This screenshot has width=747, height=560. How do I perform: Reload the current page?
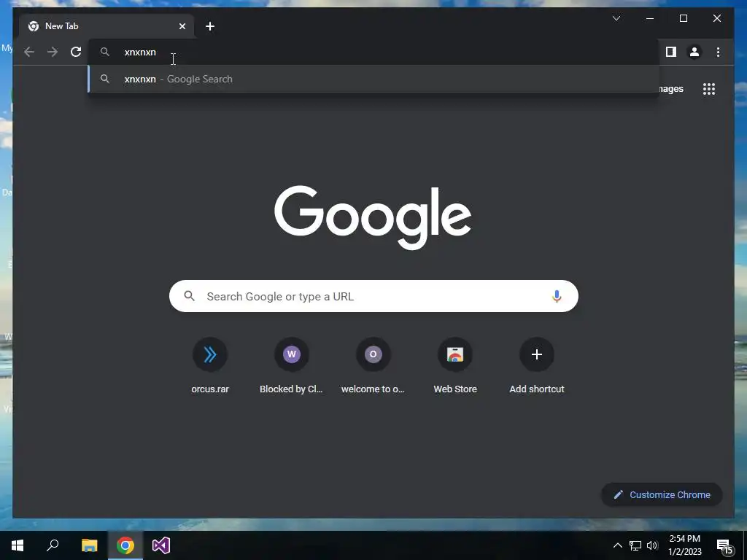coord(76,52)
